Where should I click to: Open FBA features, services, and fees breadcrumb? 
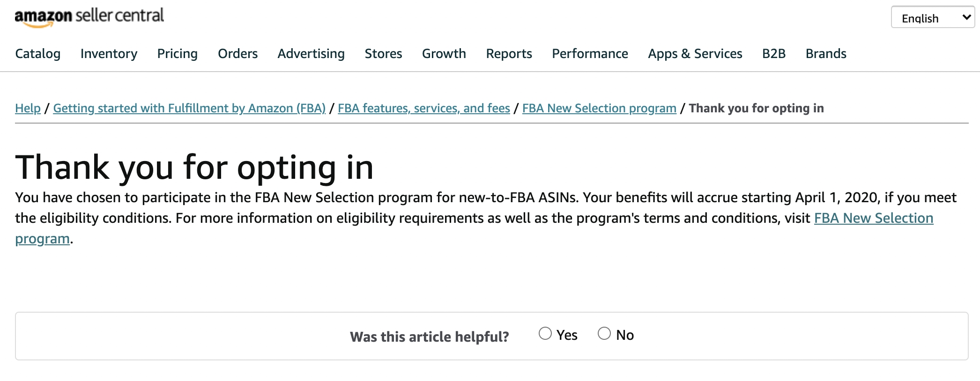click(424, 108)
